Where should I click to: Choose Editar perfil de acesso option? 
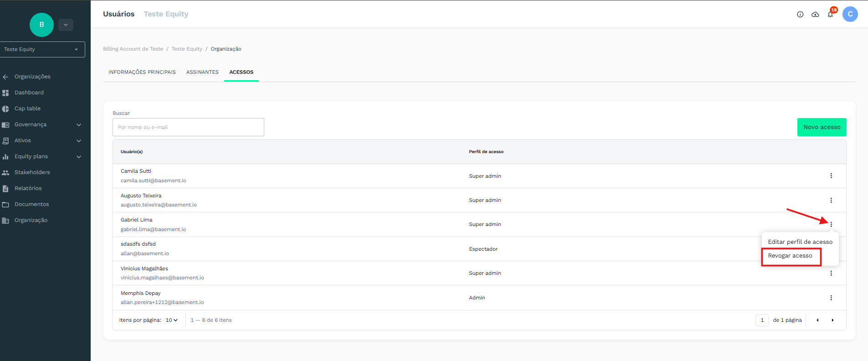[800, 242]
